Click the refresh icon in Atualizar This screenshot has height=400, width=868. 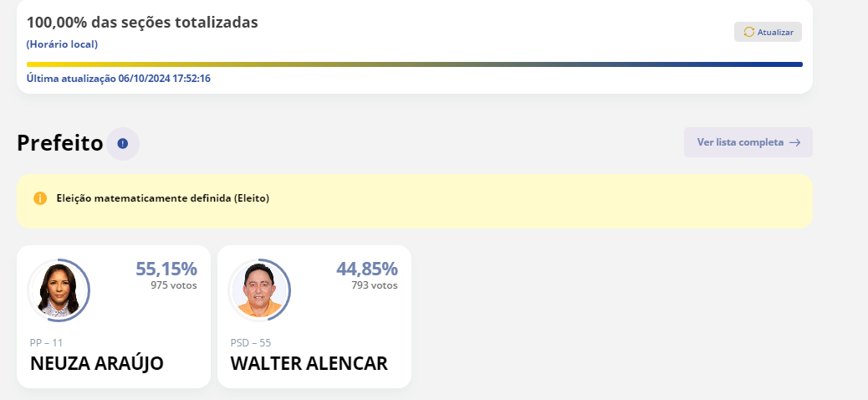point(749,32)
